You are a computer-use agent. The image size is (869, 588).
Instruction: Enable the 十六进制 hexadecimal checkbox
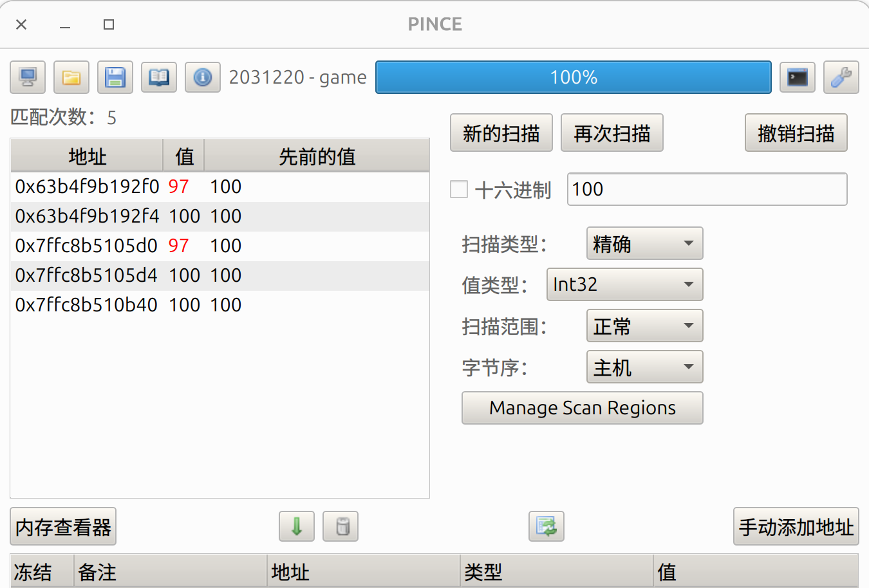coord(459,190)
